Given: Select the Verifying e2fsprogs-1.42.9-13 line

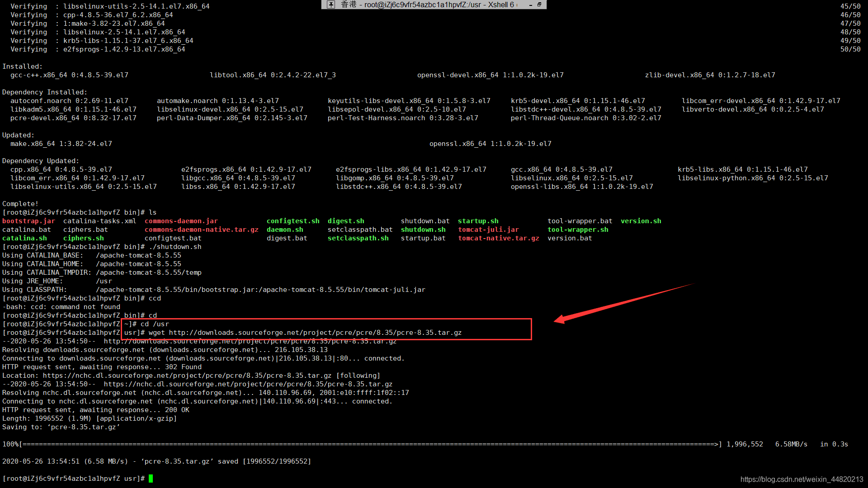Looking at the screenshot, I should point(98,49).
